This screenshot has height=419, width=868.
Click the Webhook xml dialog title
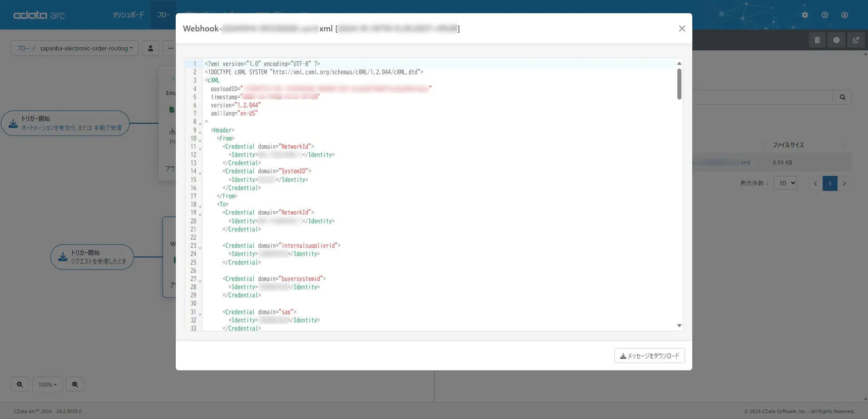(x=321, y=29)
